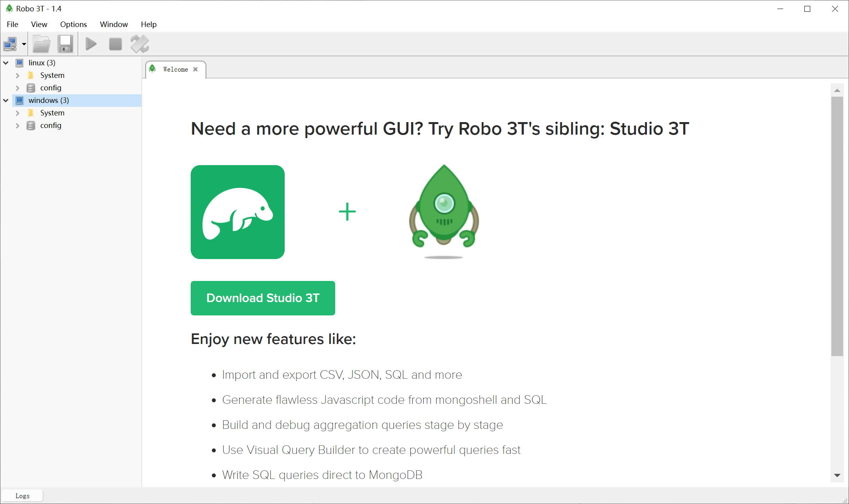Click the rotate orientation toolbar icon
The width and height of the screenshot is (849, 504).
pos(140,44)
